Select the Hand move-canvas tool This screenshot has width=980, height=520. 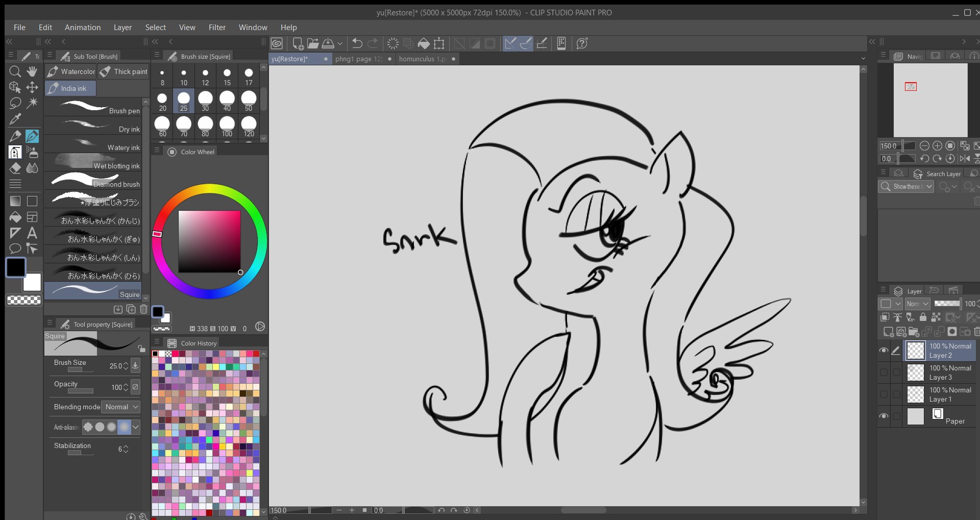(32, 71)
